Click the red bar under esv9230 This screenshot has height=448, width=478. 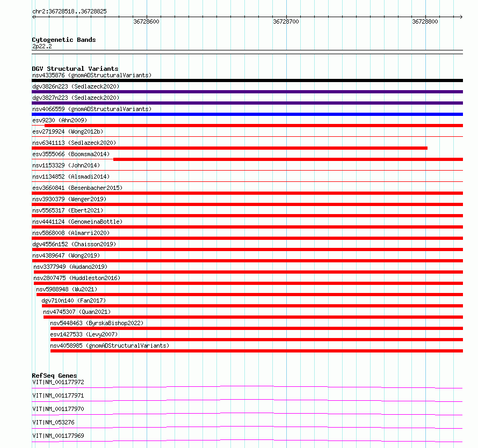pos(254,126)
